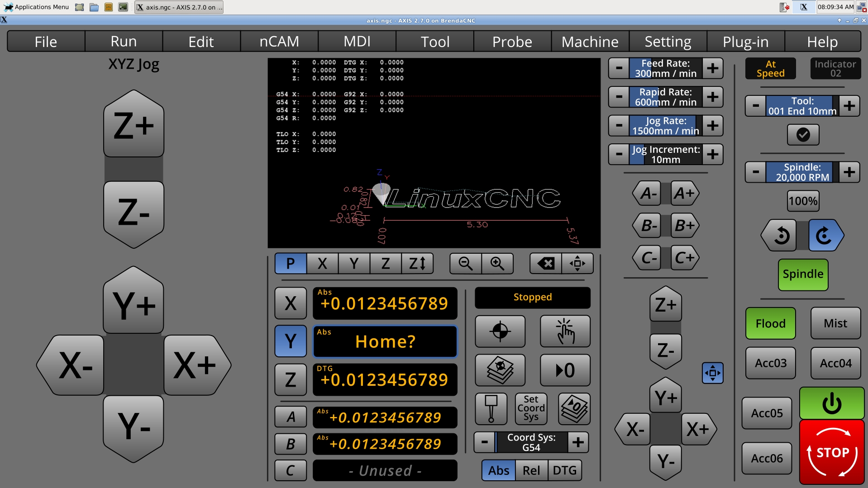Image resolution: width=868 pixels, height=488 pixels.
Task: Jog with the large Y+ button
Action: click(134, 300)
